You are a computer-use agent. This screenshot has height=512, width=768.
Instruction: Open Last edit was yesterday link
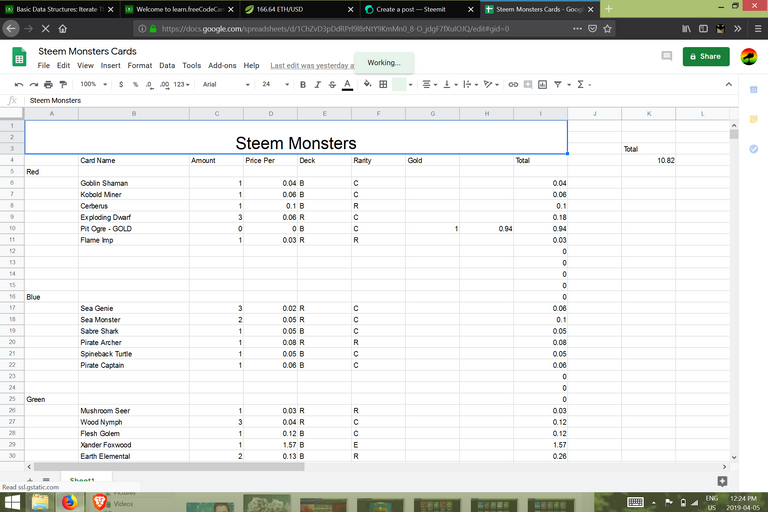[312, 66]
